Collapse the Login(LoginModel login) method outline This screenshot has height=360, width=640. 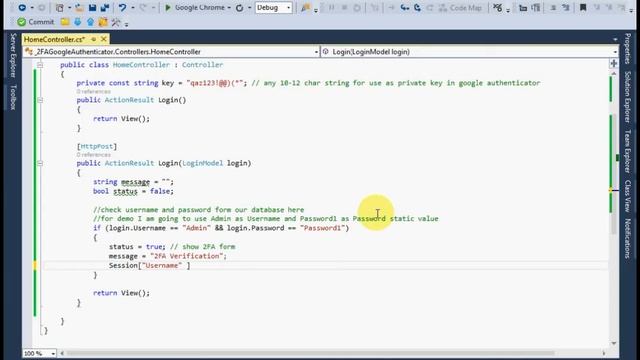[40, 163]
